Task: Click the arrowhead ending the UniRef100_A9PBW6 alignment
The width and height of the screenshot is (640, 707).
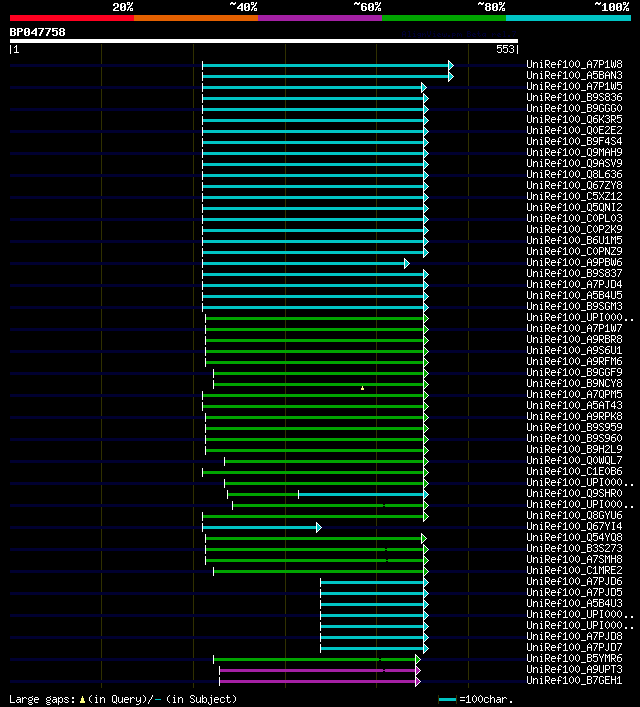Action: pyautogui.click(x=406, y=263)
